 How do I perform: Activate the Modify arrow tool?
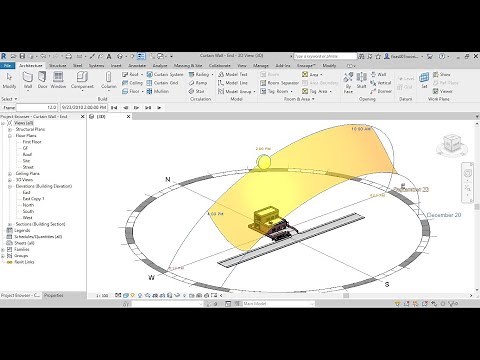9,80
